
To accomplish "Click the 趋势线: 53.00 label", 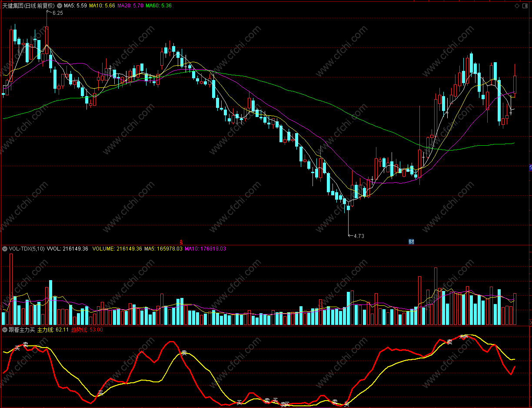I will (x=87, y=330).
